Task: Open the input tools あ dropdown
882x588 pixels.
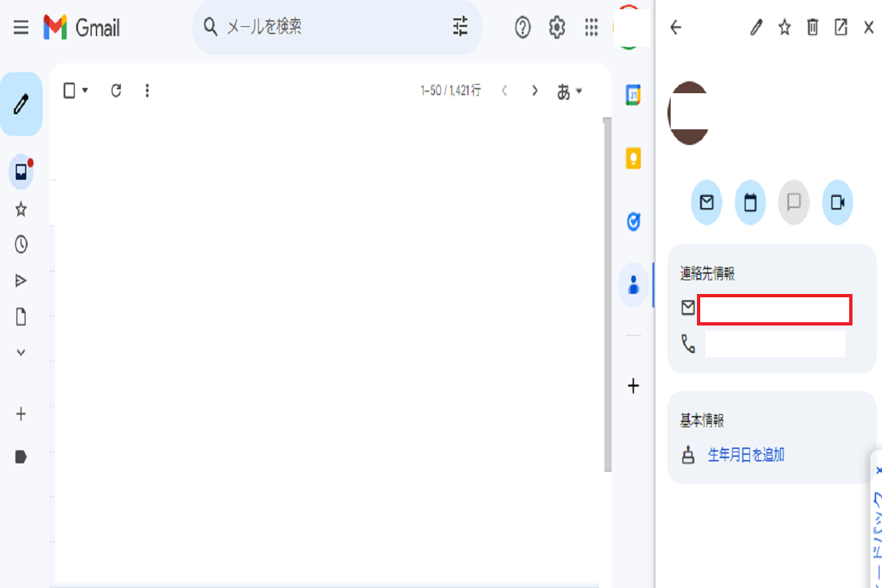Action: (x=569, y=91)
